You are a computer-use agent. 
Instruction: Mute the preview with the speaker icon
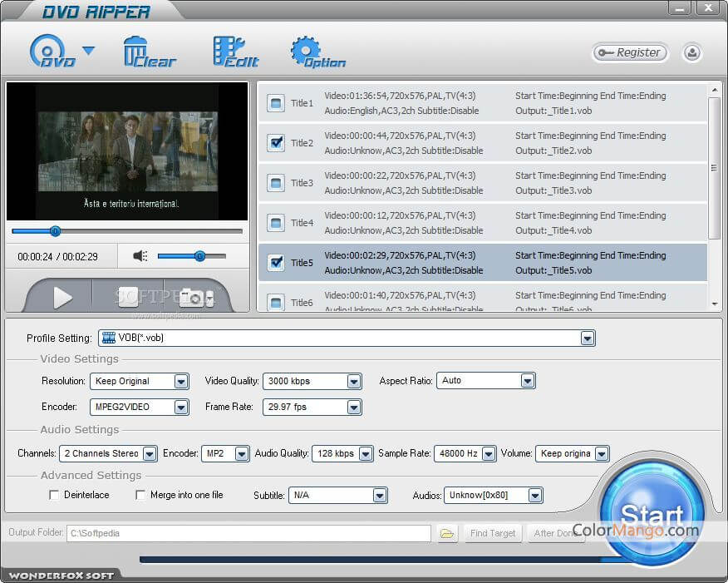pos(140,256)
